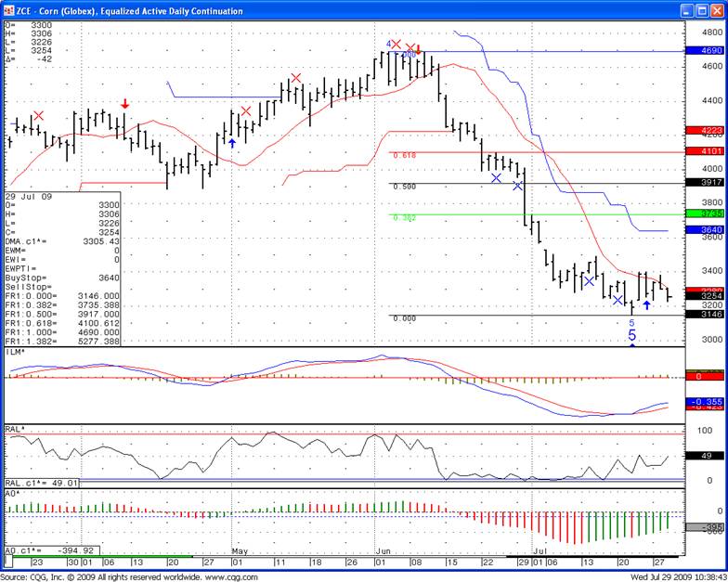Select the red X marker above May 11 bars
Screen dimensions: 728x582
pos(295,78)
